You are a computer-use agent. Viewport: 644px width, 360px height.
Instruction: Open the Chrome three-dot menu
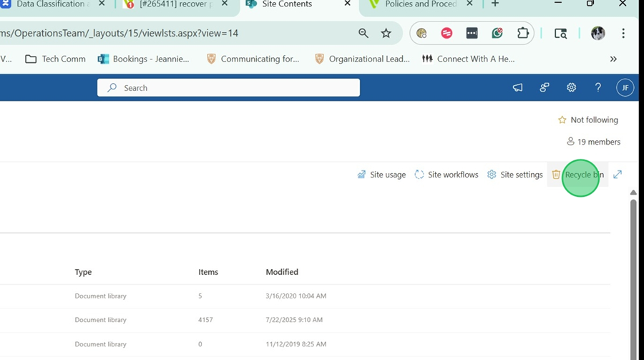click(x=623, y=33)
